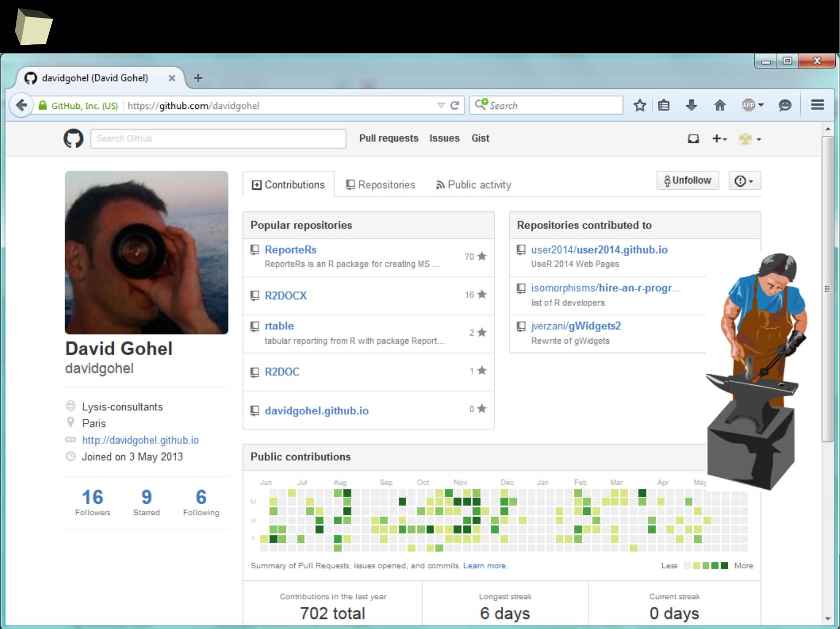The width and height of the screenshot is (840, 629).
Task: Open Pull requests in the header
Action: click(x=389, y=138)
